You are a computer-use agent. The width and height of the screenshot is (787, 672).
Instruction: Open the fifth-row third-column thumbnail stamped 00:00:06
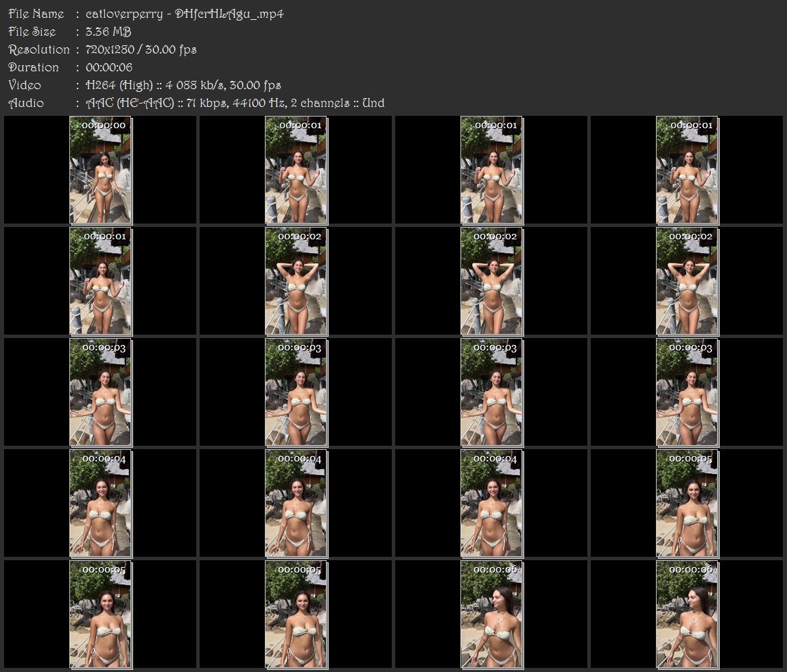(x=492, y=615)
